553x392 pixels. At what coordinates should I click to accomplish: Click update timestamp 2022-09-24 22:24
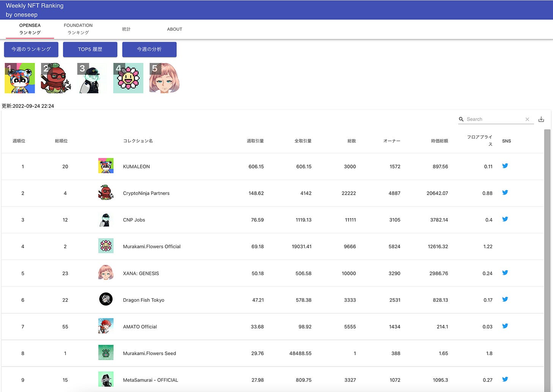click(33, 106)
